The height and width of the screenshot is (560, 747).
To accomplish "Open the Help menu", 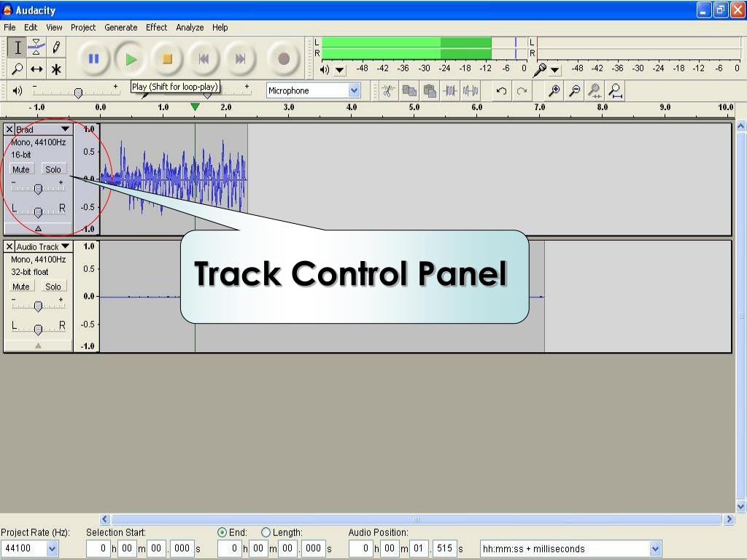I will click(x=220, y=27).
